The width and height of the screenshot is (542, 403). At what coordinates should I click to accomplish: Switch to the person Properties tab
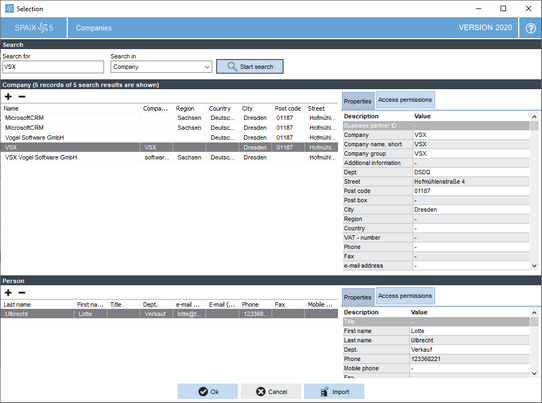(x=358, y=297)
